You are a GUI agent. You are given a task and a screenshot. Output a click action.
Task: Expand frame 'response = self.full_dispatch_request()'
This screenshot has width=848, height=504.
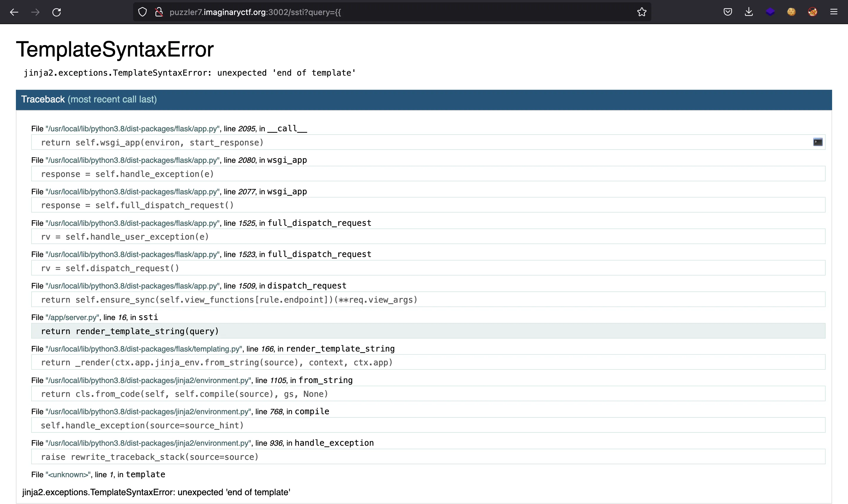coord(428,205)
